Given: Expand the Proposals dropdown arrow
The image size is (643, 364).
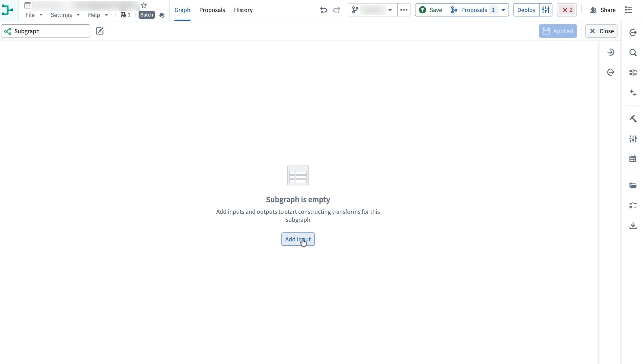Looking at the screenshot, I should [x=503, y=10].
